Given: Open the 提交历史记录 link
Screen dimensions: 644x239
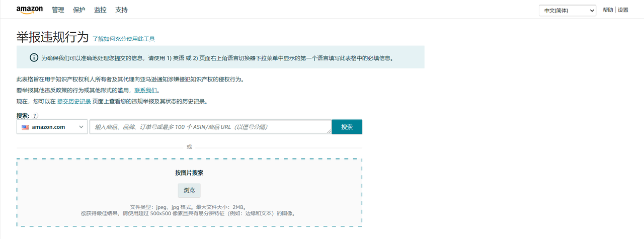Looking at the screenshot, I should pos(74,102).
